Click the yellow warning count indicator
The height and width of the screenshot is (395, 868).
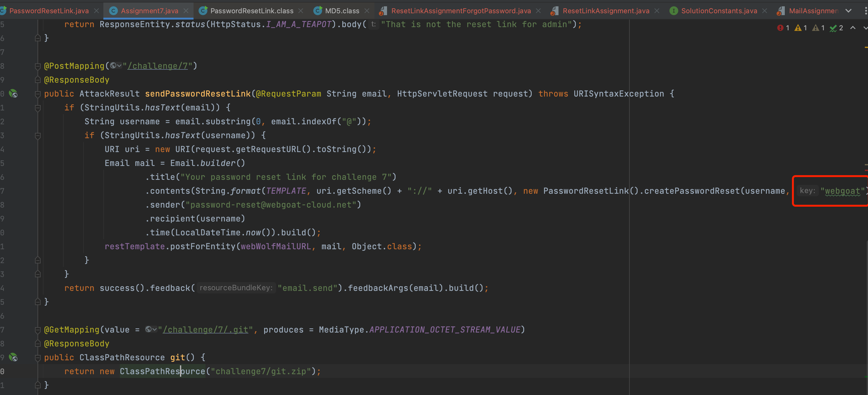(x=801, y=28)
